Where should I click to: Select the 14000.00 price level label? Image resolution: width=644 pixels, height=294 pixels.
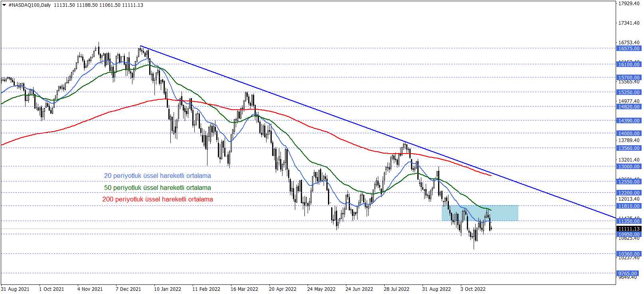coord(628,134)
